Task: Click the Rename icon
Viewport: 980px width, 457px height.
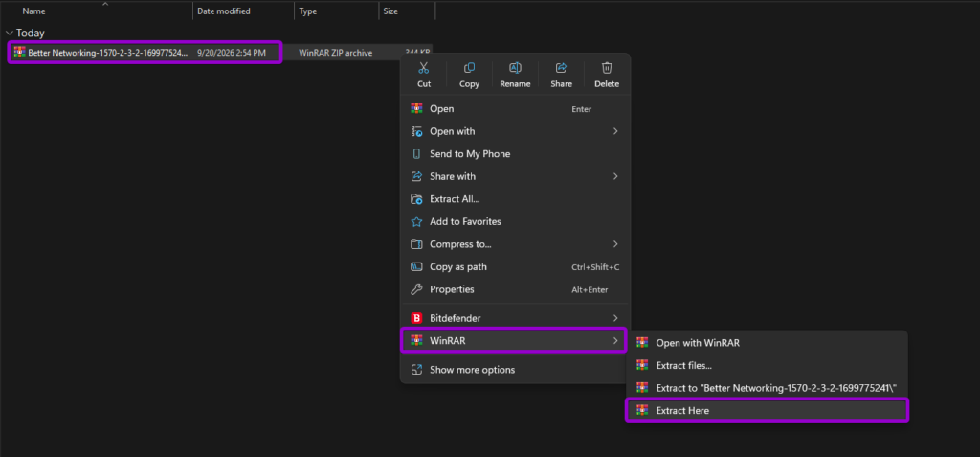Action: click(515, 68)
